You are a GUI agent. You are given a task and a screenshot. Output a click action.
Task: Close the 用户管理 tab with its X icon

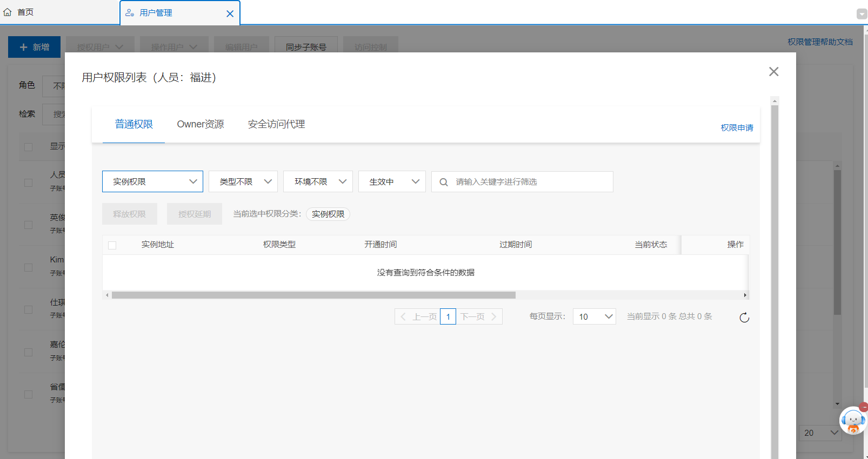coord(230,13)
